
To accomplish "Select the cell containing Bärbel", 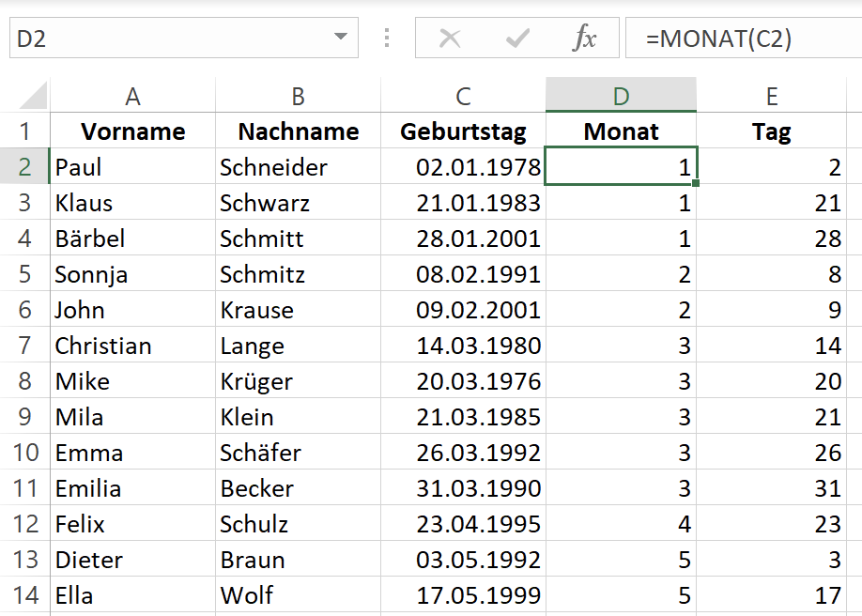I will 133,239.
